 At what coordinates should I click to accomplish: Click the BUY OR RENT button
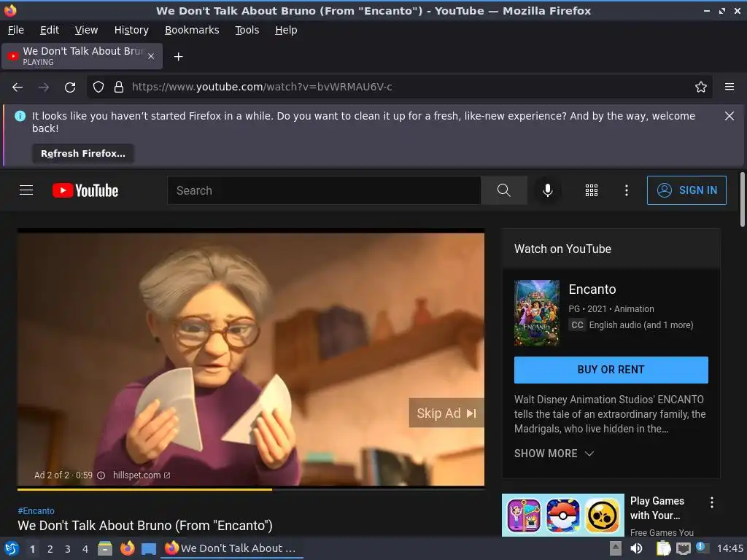click(x=611, y=370)
